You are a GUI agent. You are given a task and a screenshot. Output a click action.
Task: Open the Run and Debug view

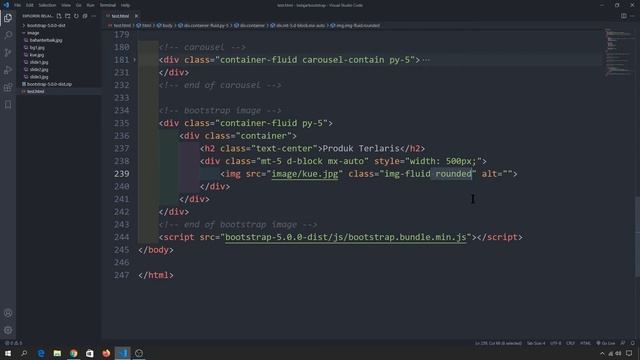(8, 70)
